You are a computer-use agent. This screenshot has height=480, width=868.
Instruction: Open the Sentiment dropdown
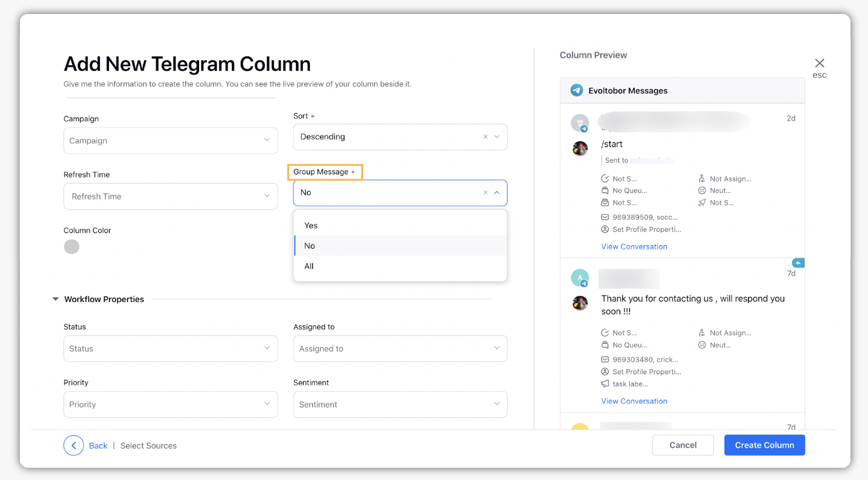coord(400,404)
